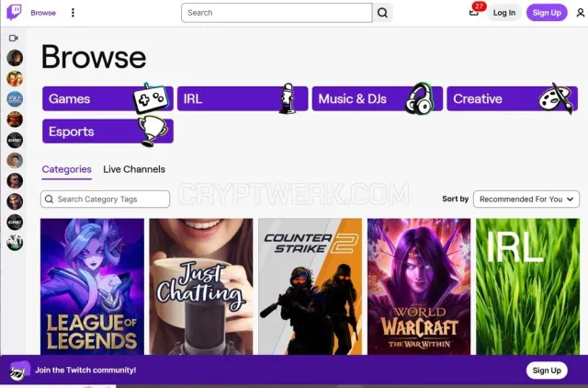Open the ninth channel avatar in sidebar
The height and width of the screenshot is (388, 588).
[x=15, y=222]
